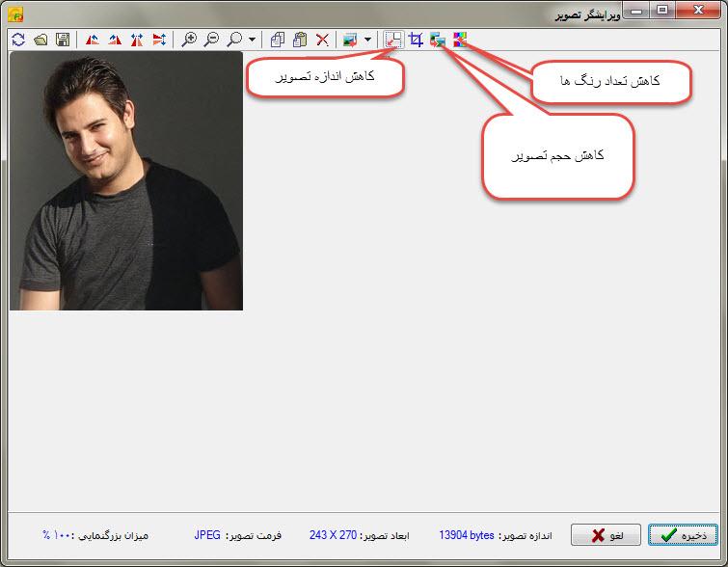
Task: Expand the image picture tool dropdown arrow
Action: [x=367, y=40]
